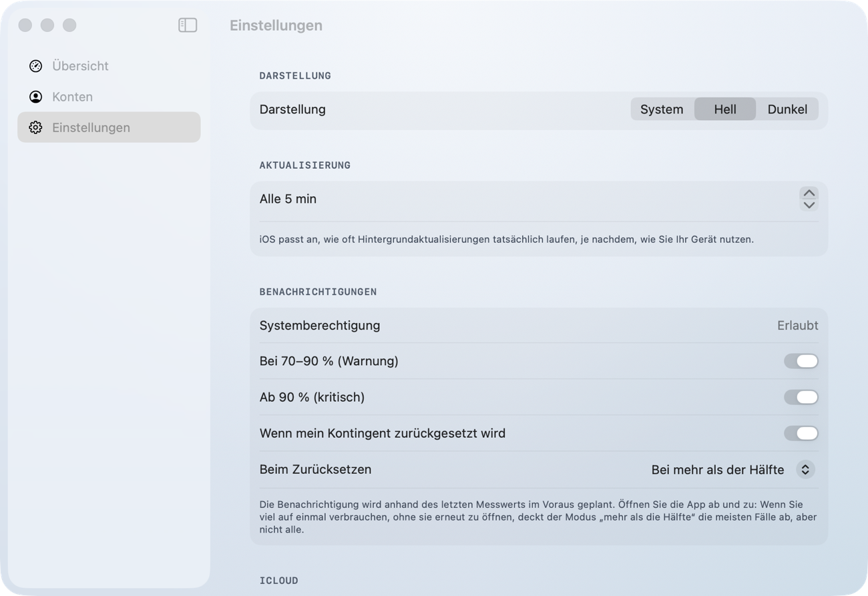Toggle Wenn mein Kontingent zurückgesetzt wird switch

coord(801,433)
